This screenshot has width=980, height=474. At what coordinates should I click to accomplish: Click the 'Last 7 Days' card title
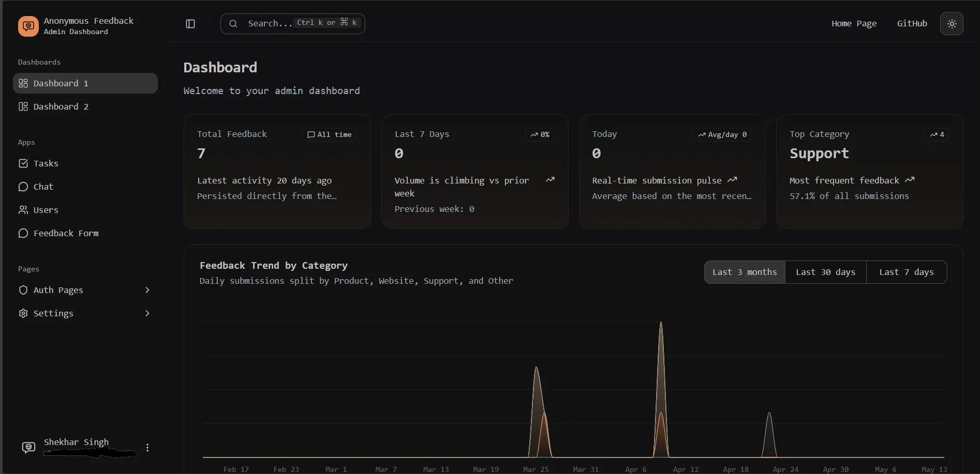422,134
